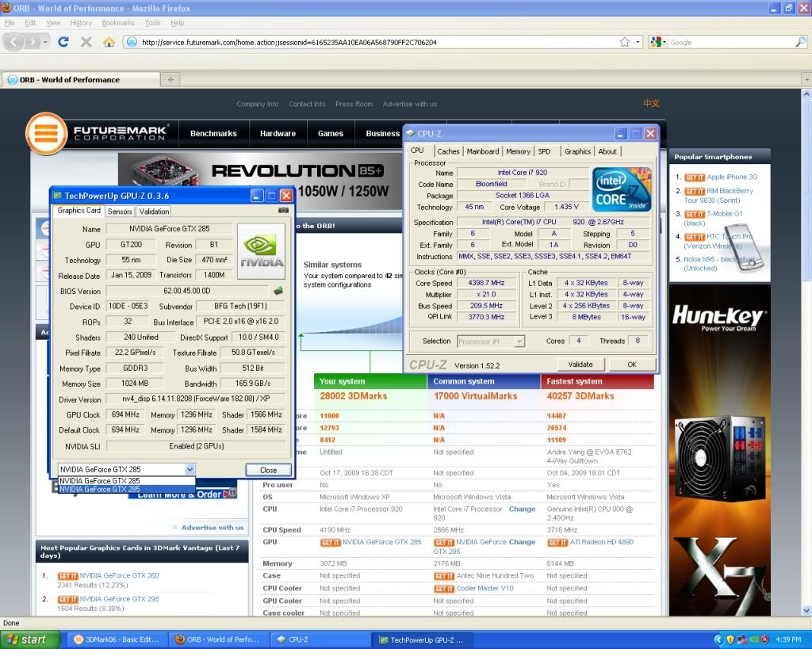Open the Windows Start menu

30,639
